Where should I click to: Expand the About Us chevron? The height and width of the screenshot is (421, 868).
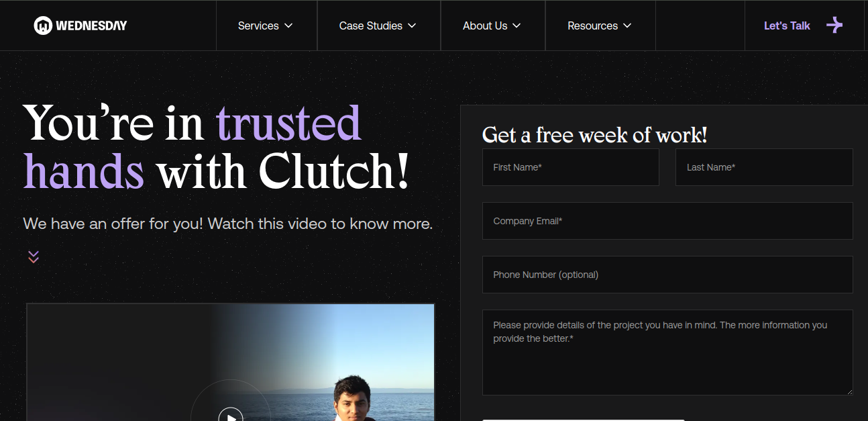pyautogui.click(x=517, y=26)
